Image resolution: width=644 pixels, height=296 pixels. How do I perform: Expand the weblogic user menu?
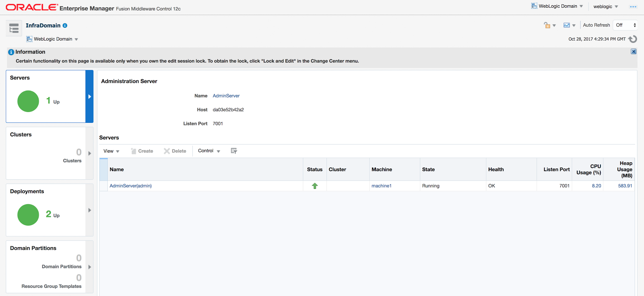point(605,6)
